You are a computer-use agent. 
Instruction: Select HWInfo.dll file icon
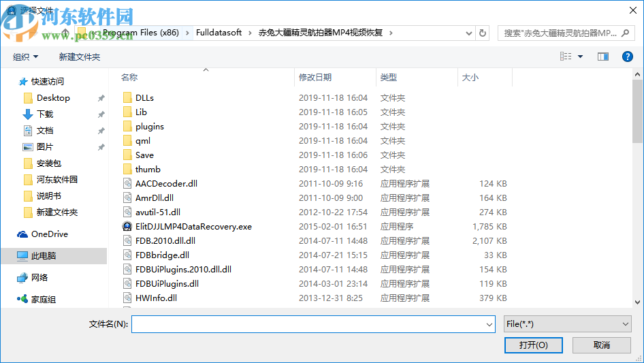click(127, 298)
